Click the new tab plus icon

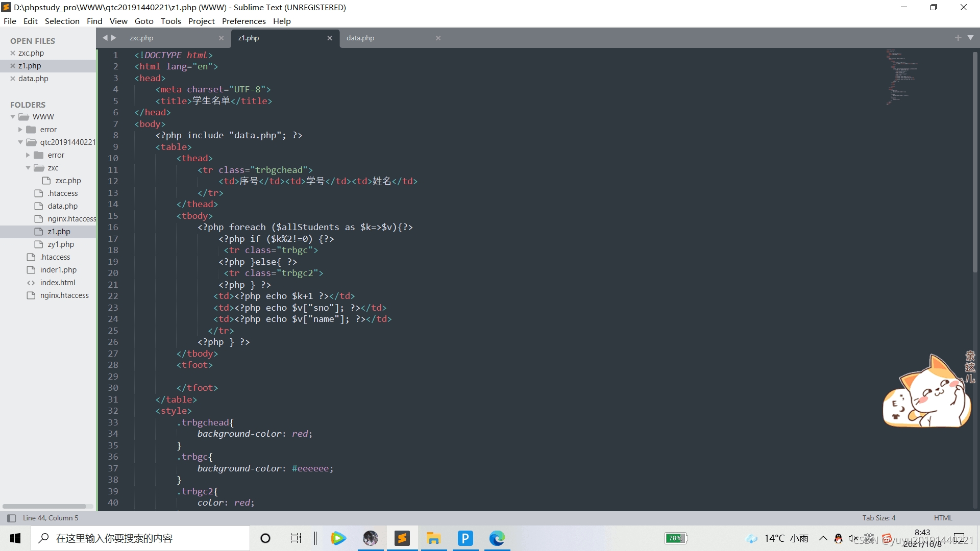[958, 38]
